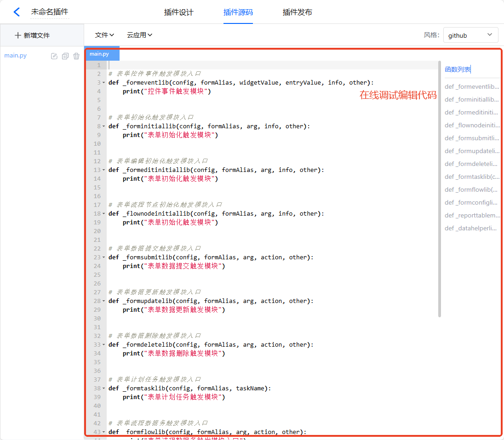The width and height of the screenshot is (504, 440).
Task: Select the main.py editor tab
Action: tap(100, 54)
